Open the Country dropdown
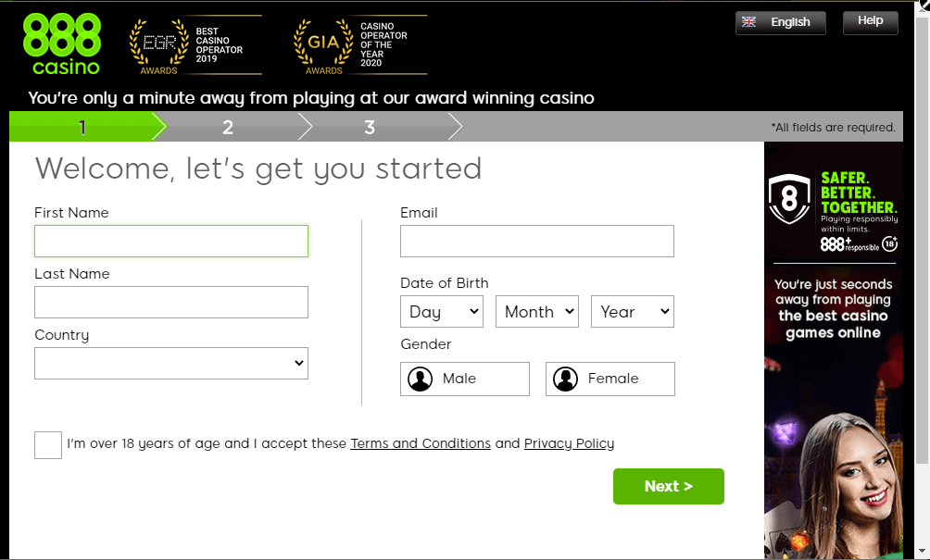This screenshot has height=560, width=930. tap(171, 363)
